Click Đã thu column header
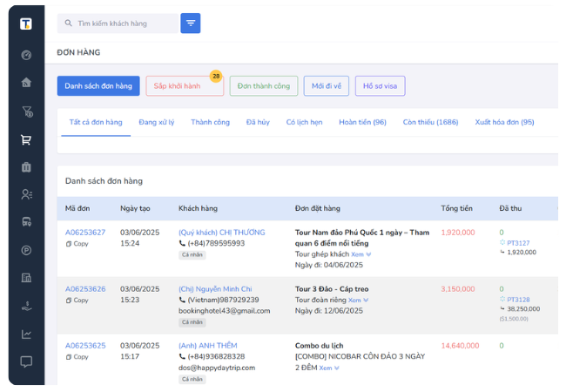The height and width of the screenshot is (392, 566). click(x=510, y=208)
